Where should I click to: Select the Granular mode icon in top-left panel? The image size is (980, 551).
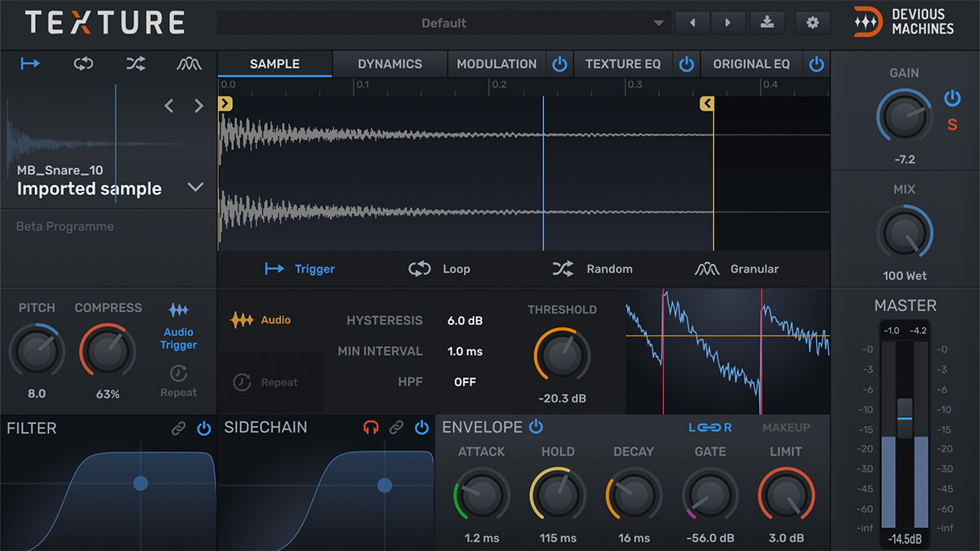[x=189, y=64]
